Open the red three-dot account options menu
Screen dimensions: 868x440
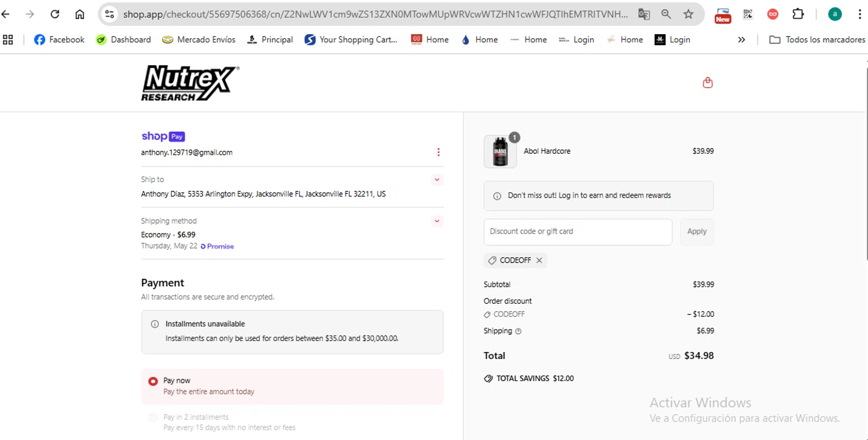pos(438,152)
